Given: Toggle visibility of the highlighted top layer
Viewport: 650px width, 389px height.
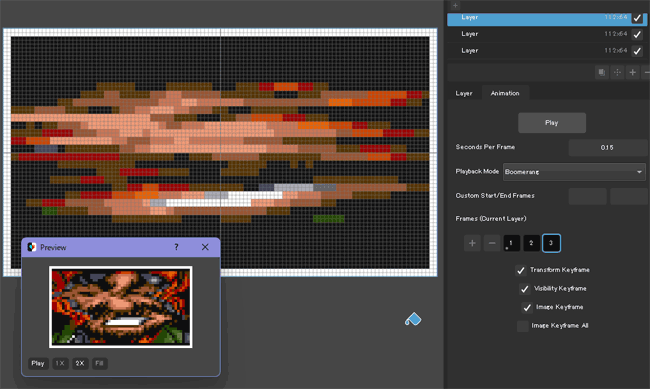Looking at the screenshot, I should (x=637, y=18).
